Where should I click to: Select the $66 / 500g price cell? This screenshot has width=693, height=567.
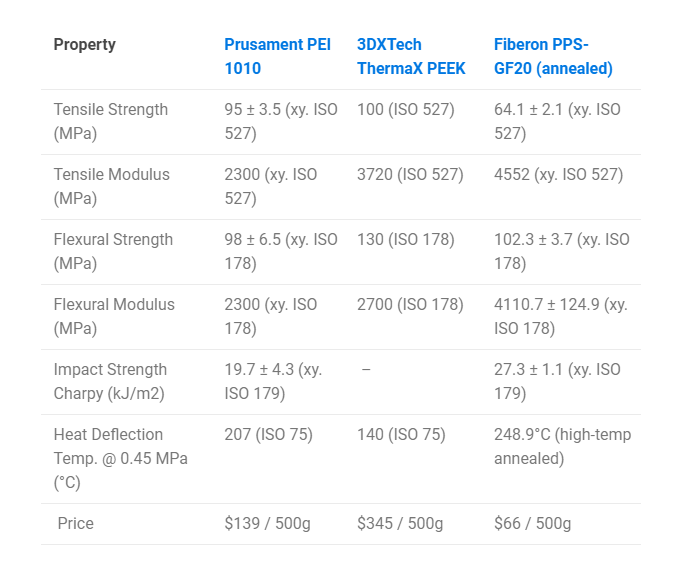(x=533, y=523)
